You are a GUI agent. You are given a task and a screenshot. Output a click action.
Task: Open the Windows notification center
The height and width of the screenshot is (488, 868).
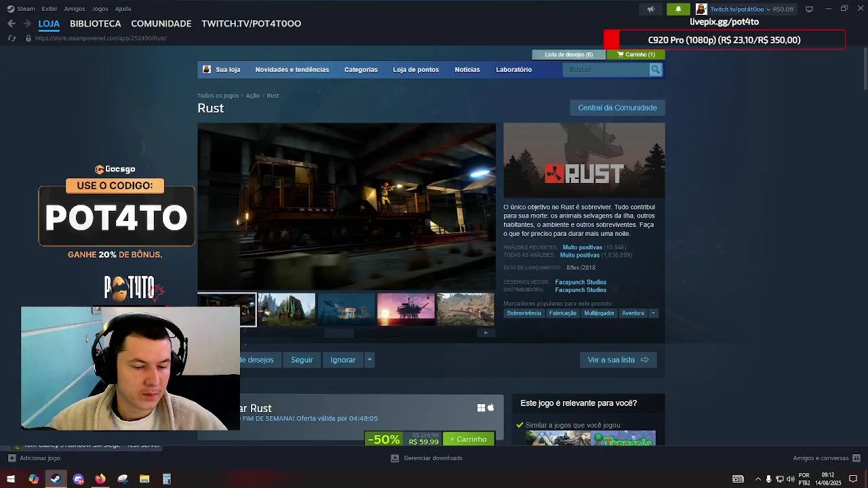(x=853, y=479)
